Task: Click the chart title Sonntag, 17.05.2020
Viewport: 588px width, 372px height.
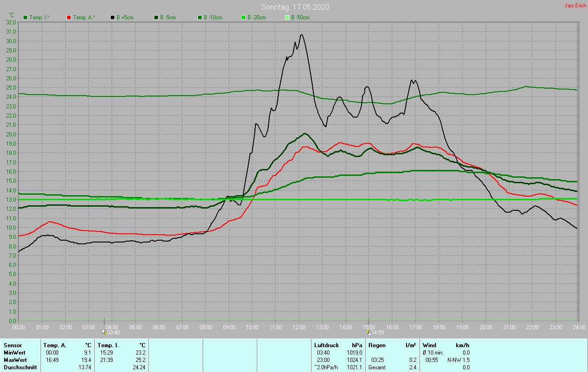Action: point(294,7)
